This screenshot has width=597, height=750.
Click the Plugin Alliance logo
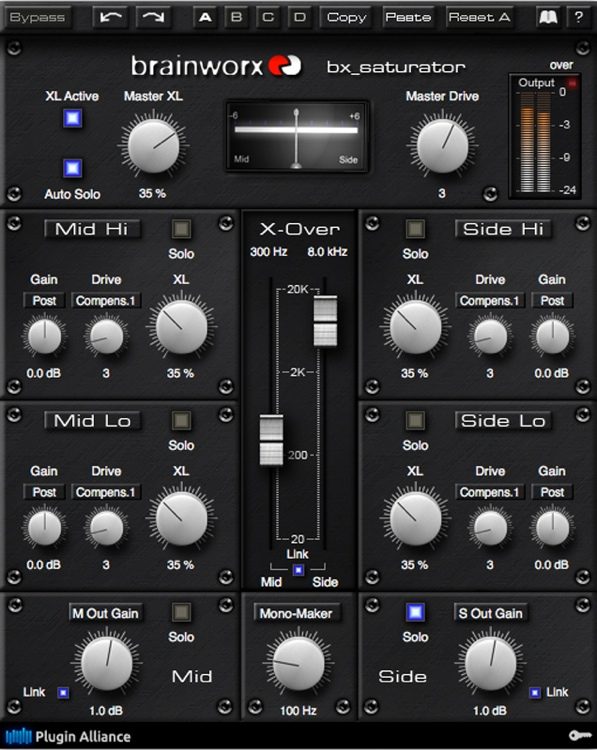tap(68, 736)
